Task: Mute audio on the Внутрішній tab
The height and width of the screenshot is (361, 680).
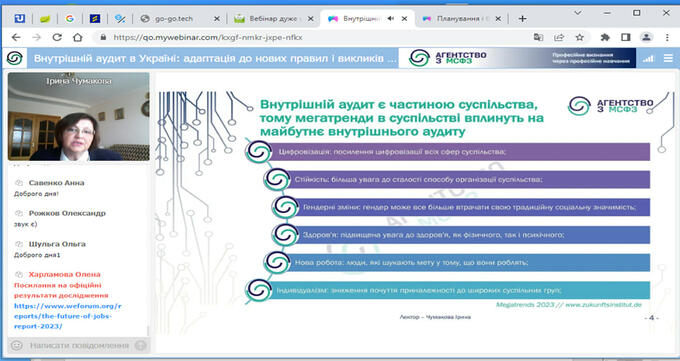Action: (x=391, y=19)
